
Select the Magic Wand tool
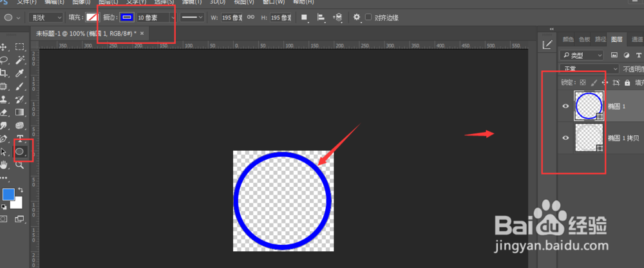pos(19,60)
